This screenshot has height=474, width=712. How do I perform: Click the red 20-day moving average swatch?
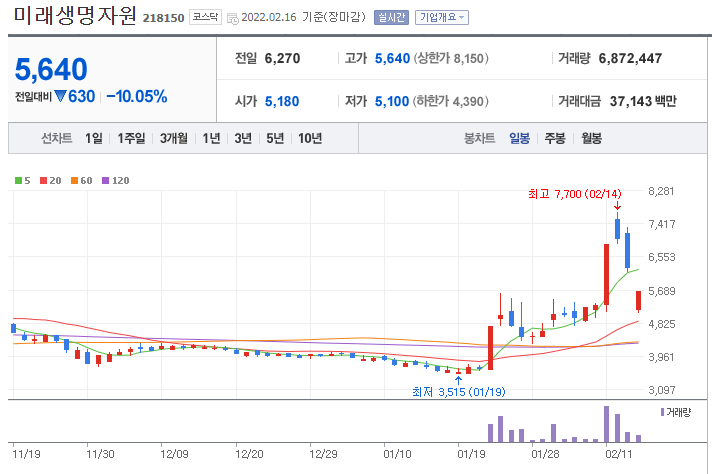(44, 181)
